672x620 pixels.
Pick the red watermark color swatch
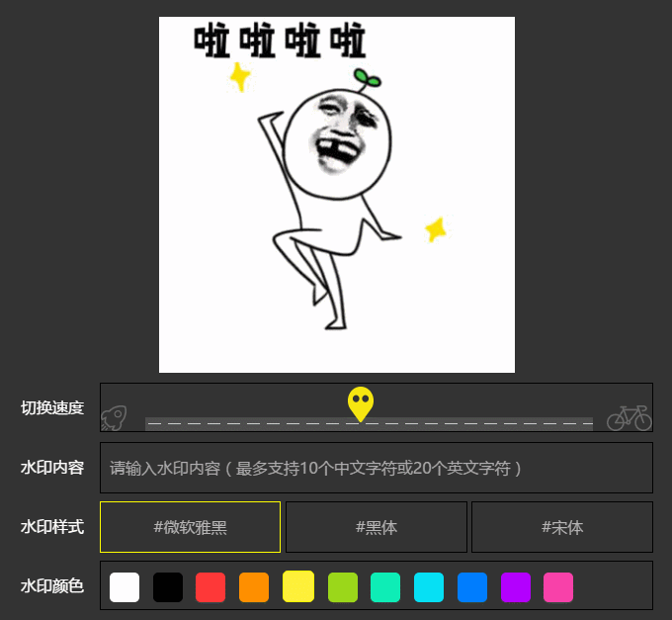pyautogui.click(x=210, y=587)
